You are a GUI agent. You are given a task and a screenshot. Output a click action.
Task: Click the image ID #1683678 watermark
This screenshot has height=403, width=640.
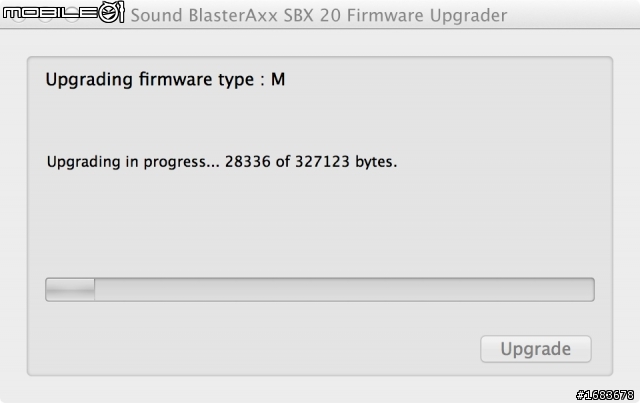click(x=605, y=395)
